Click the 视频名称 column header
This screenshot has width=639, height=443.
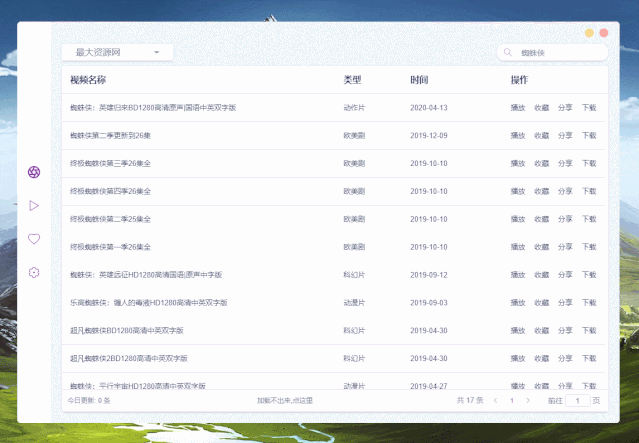click(88, 80)
